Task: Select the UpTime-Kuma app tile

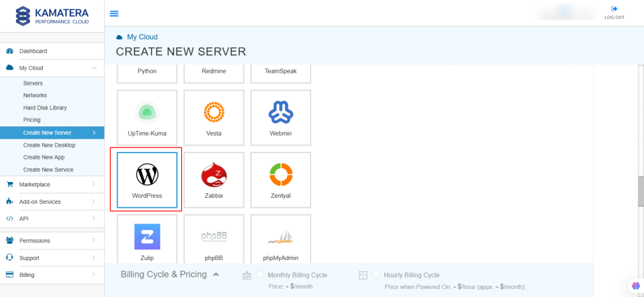Action: (x=147, y=118)
